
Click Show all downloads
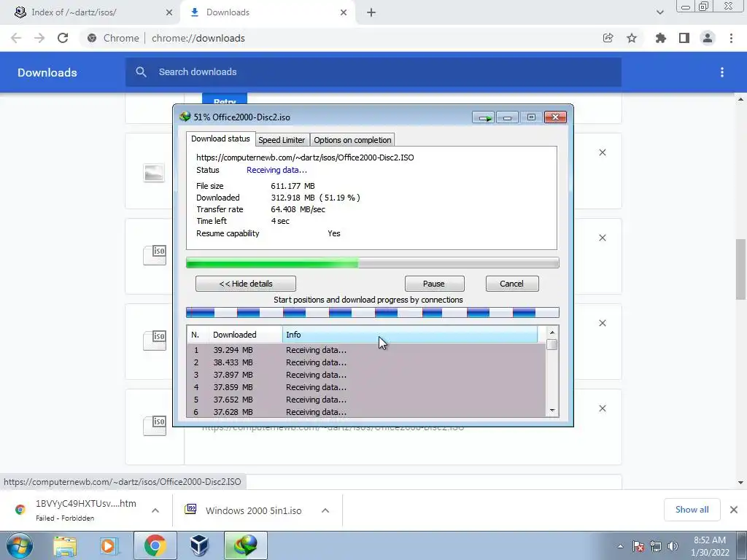click(692, 510)
